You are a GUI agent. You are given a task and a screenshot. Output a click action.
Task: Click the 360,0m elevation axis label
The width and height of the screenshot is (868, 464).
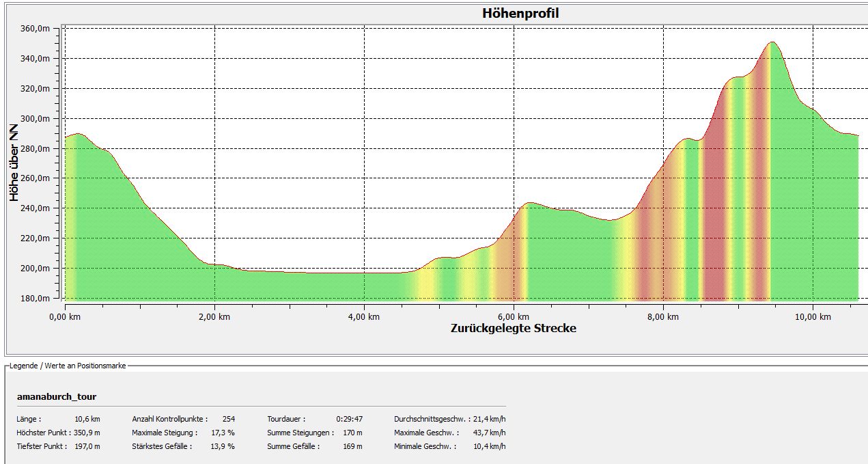[x=36, y=29]
